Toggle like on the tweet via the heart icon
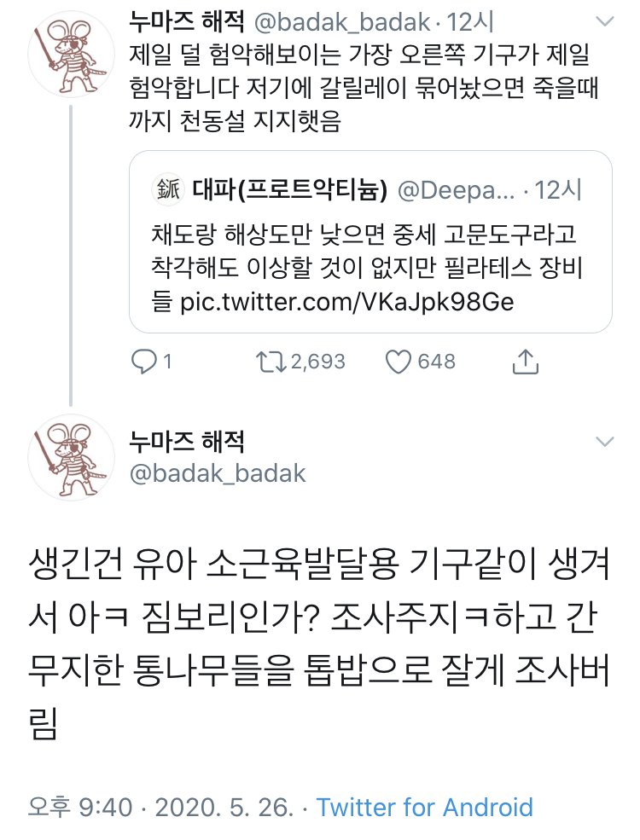The width and height of the screenshot is (640, 840). tap(398, 361)
